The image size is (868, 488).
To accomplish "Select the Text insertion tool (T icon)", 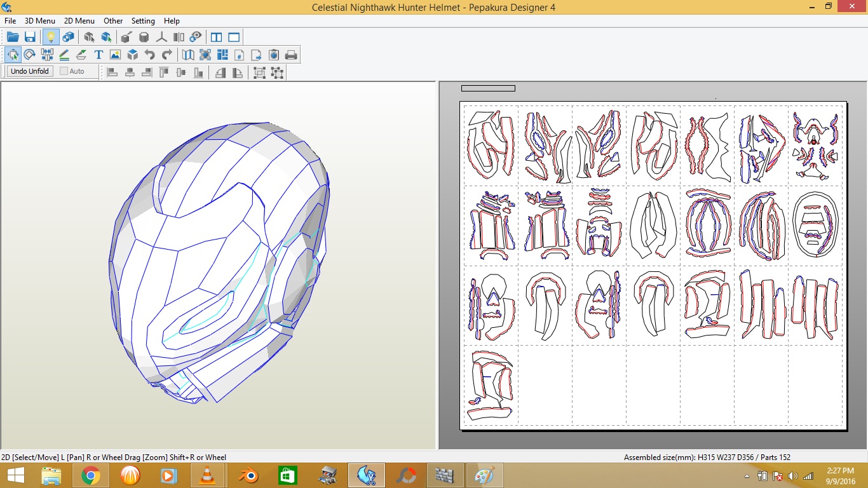I will click(x=98, y=55).
